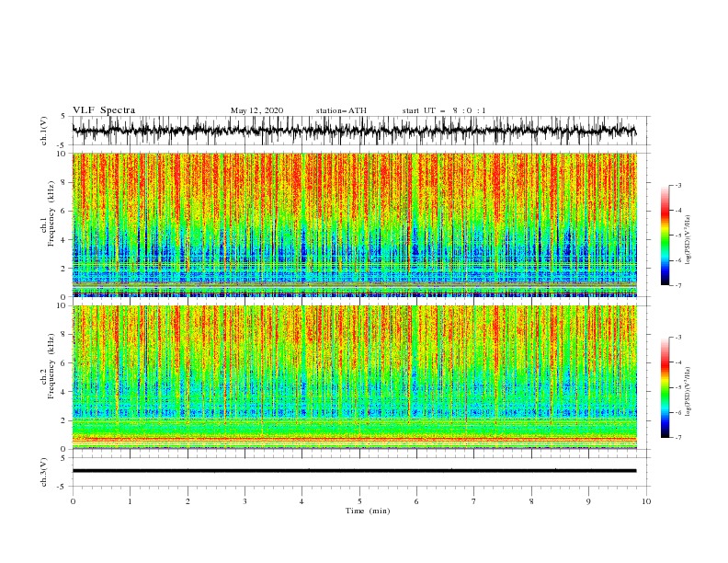Select the "May 12, 2020" date label

[x=256, y=110]
